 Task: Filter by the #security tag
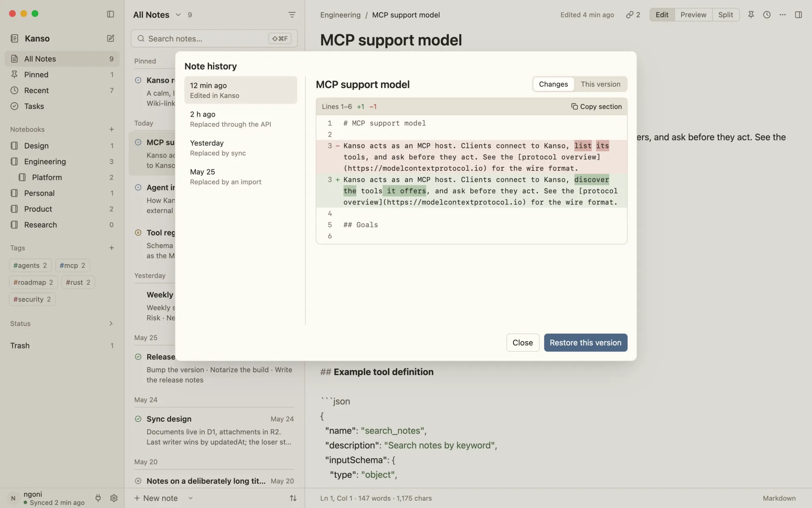pyautogui.click(x=32, y=299)
